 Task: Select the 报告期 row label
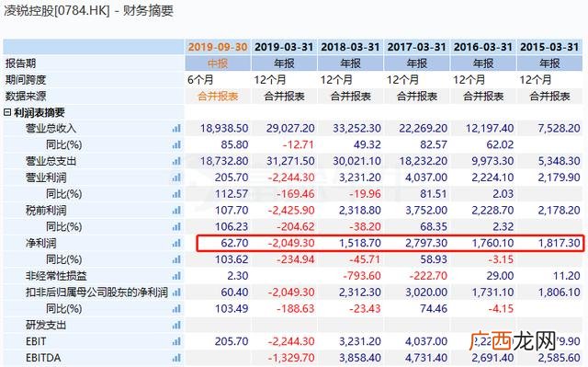20,63
